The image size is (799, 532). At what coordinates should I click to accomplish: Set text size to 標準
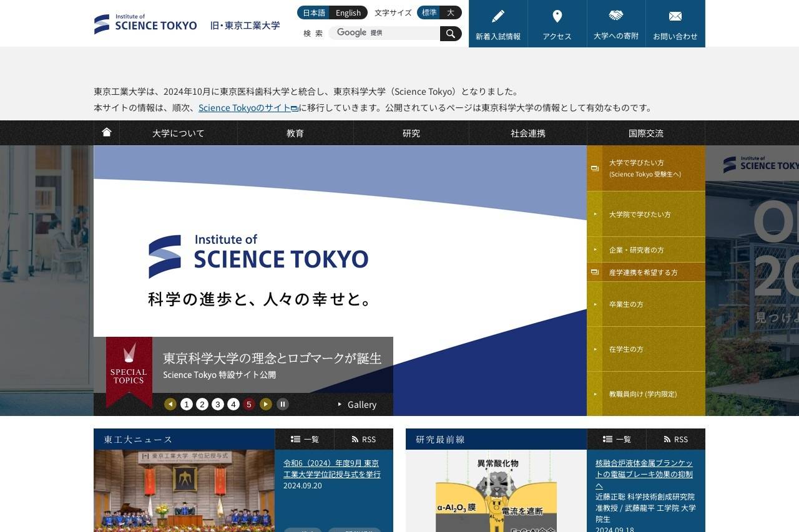pos(429,12)
